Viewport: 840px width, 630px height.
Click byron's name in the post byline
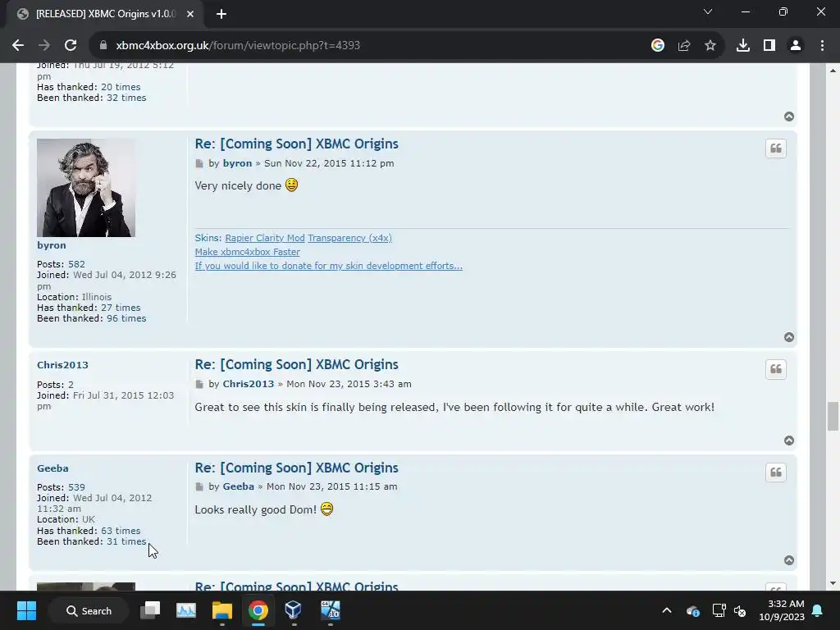coord(237,163)
